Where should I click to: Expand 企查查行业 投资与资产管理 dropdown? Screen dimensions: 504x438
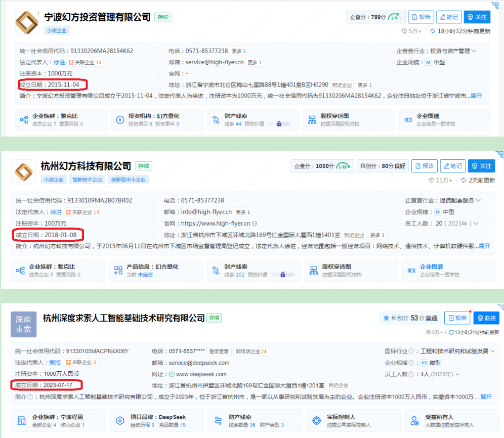474,51
